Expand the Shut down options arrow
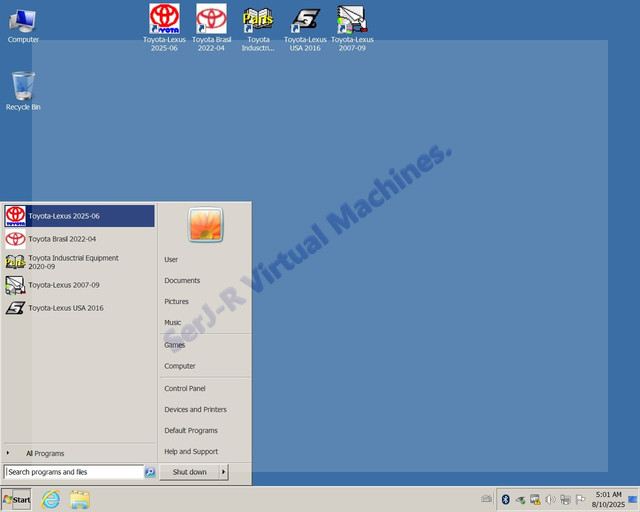 [x=223, y=472]
